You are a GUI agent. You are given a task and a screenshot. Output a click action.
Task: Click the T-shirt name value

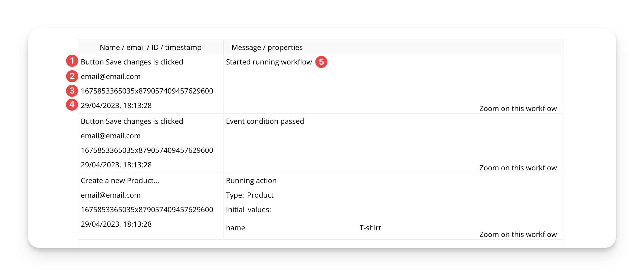pyautogui.click(x=370, y=228)
